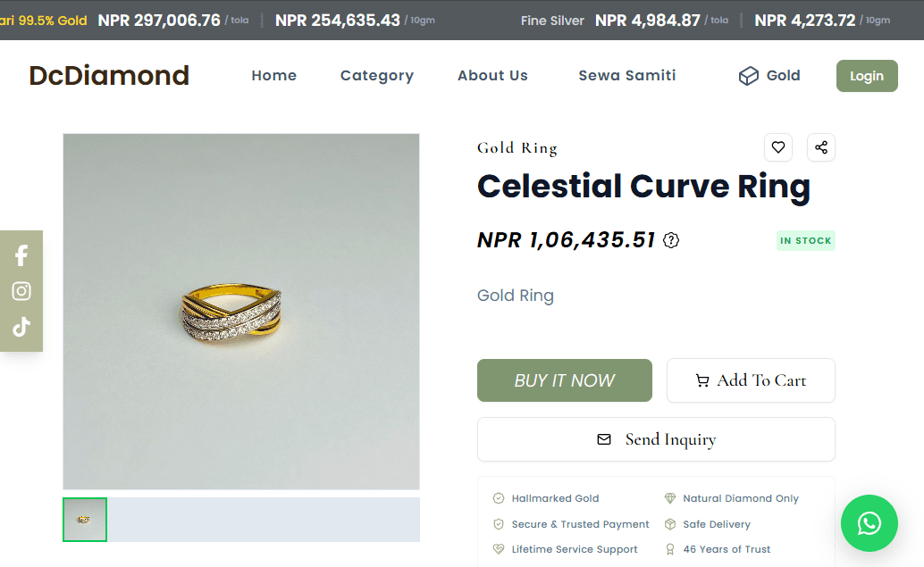Select the ring thumbnail image
This screenshot has height=567, width=924.
85,520
